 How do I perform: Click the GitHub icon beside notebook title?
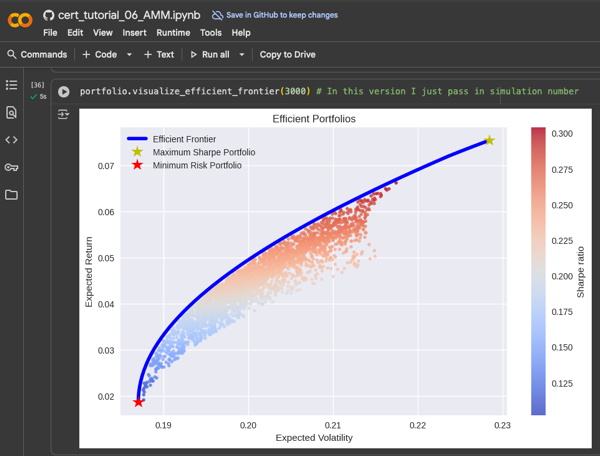[x=49, y=16]
